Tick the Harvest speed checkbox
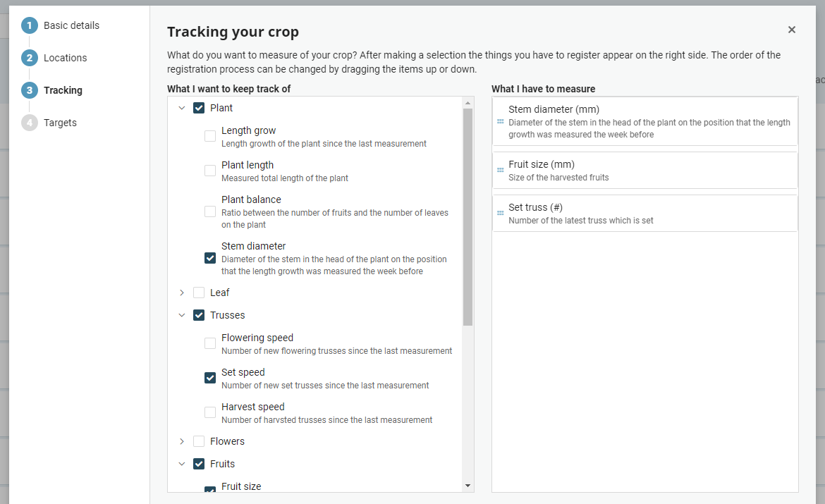The width and height of the screenshot is (825, 504). 210,412
